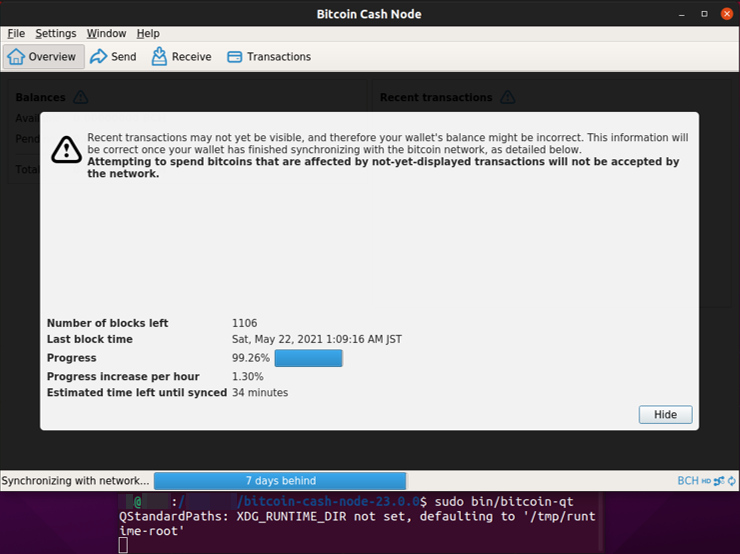
Task: Open the BCH display unit selector
Action: pyautogui.click(x=687, y=481)
